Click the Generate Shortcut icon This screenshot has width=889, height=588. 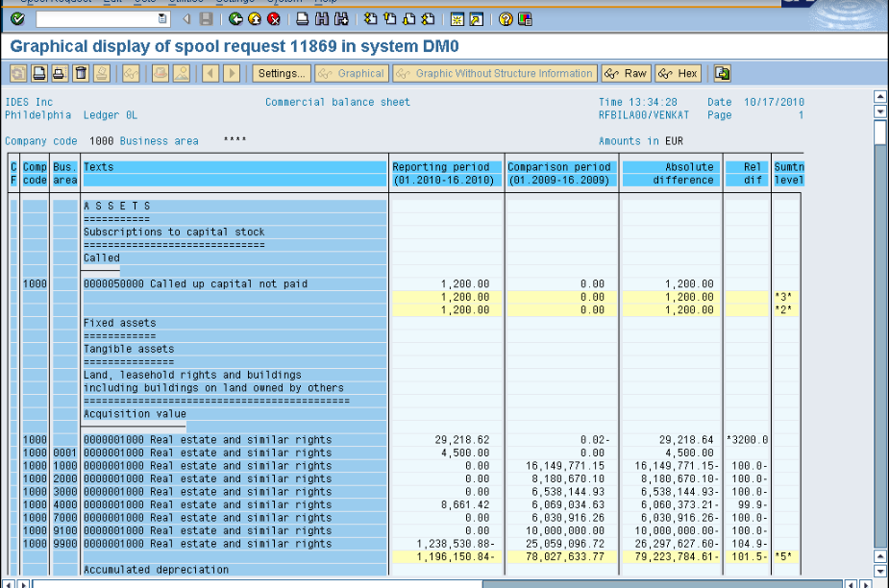click(477, 19)
